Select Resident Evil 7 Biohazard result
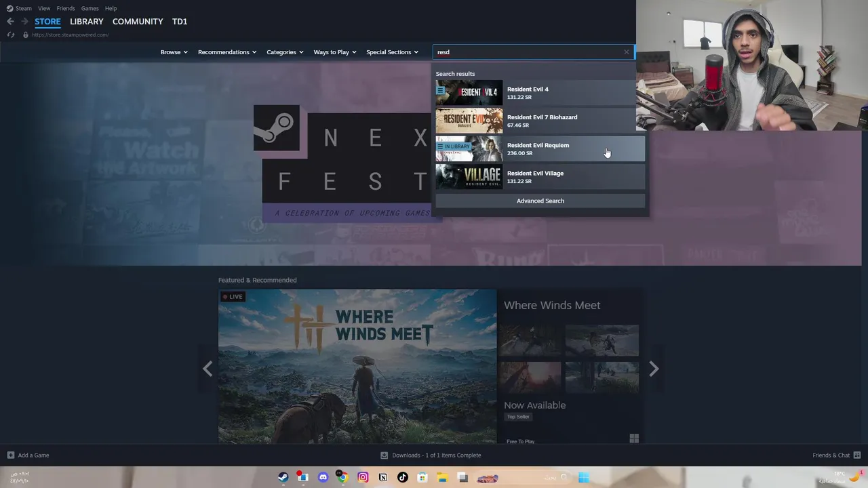 coord(540,121)
